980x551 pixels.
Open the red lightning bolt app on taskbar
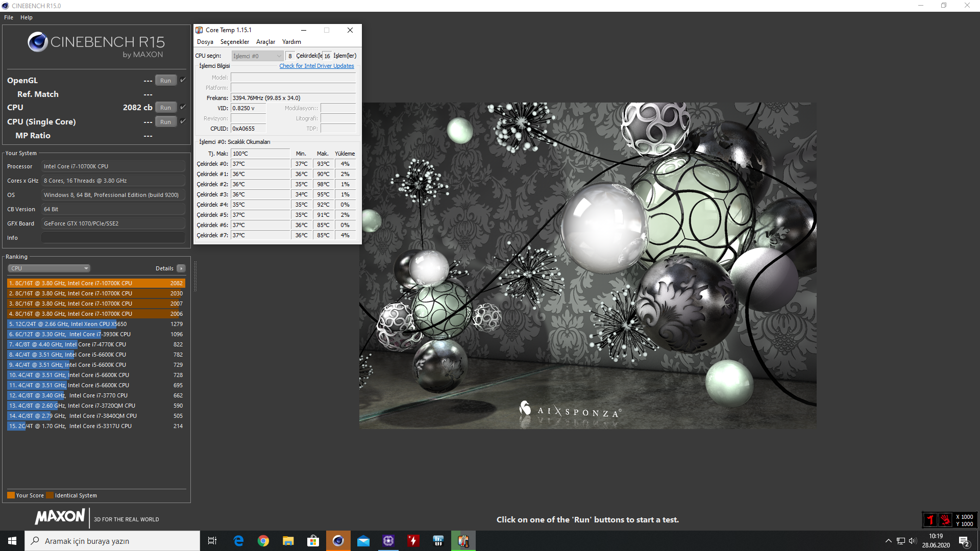pos(413,541)
